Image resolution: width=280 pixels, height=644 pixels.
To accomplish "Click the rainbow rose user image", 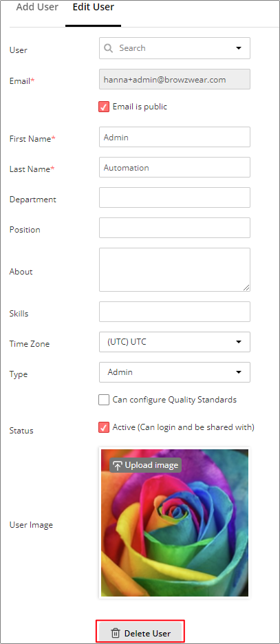I will (x=175, y=523).
